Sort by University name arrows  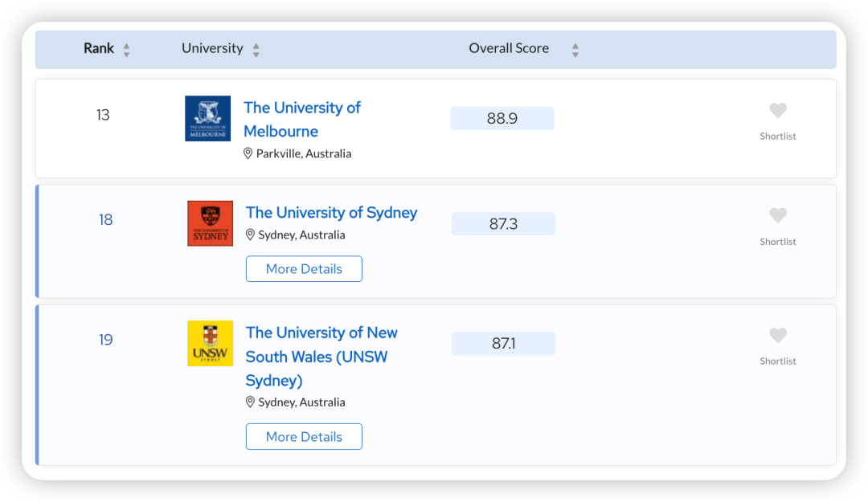(x=256, y=50)
